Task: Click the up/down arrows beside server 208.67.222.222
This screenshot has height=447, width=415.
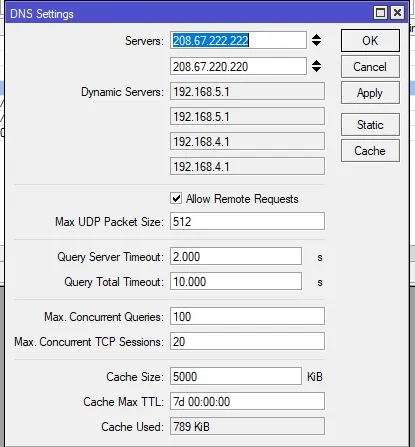Action: [x=316, y=40]
